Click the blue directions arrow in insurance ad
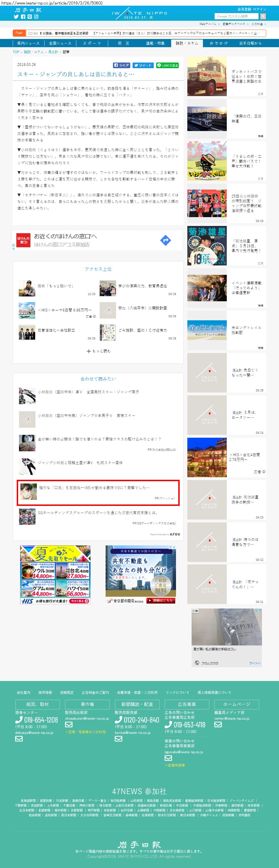 click(x=165, y=240)
